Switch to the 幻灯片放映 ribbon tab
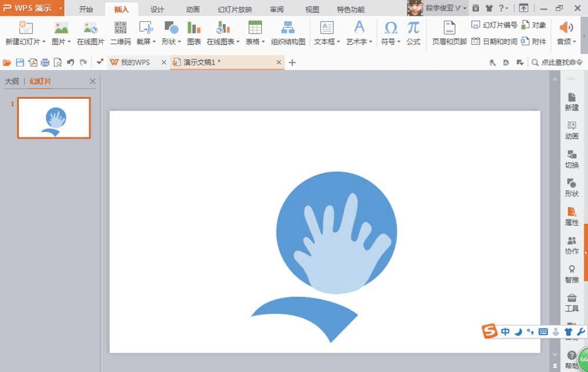The height and width of the screenshot is (372, 588). [235, 9]
